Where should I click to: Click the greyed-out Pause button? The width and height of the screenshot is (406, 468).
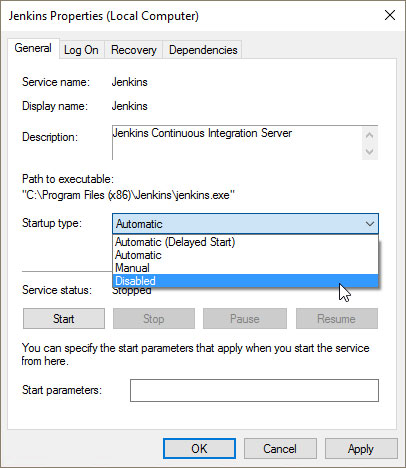(245, 319)
